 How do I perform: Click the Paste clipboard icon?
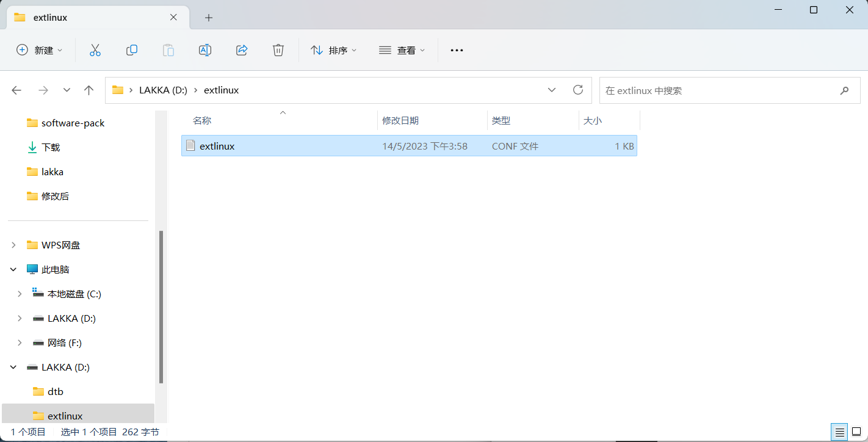coord(168,50)
